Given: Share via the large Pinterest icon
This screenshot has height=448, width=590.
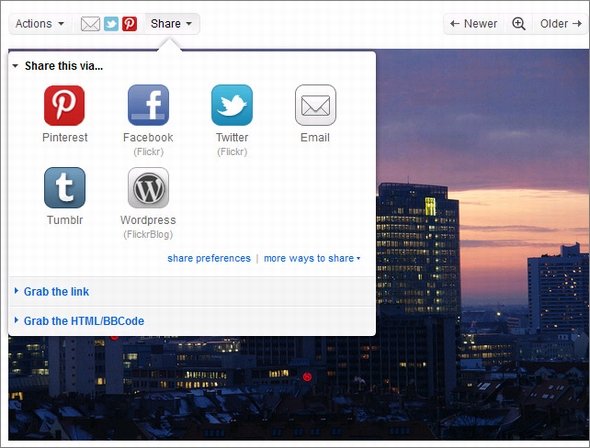Looking at the screenshot, I should 64,105.
